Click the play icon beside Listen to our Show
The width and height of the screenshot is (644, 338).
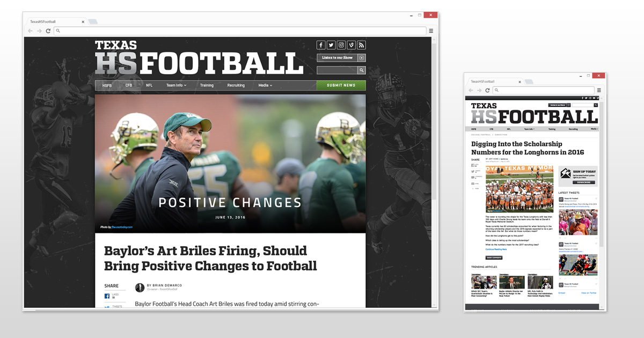coord(362,57)
